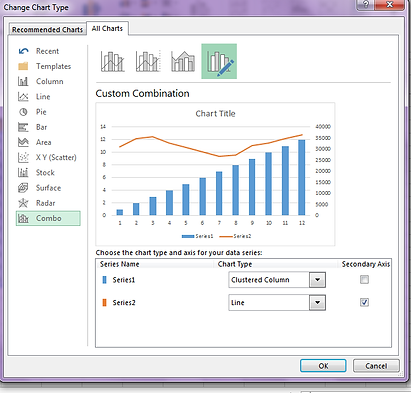The width and height of the screenshot is (411, 393).
Task: Click the orange Series2 color swatch
Action: coord(104,302)
